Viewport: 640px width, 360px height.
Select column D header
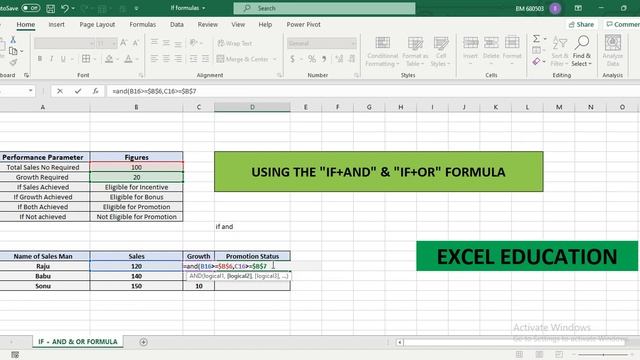click(x=252, y=107)
